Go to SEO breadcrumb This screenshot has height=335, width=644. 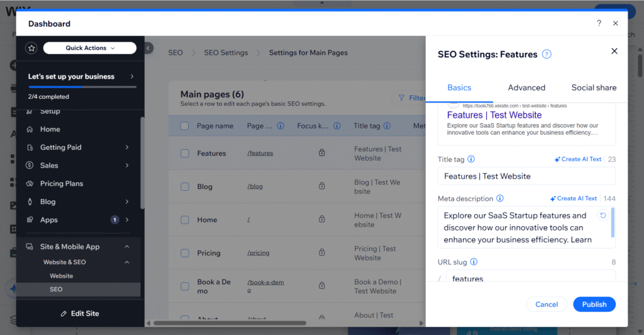coord(175,53)
